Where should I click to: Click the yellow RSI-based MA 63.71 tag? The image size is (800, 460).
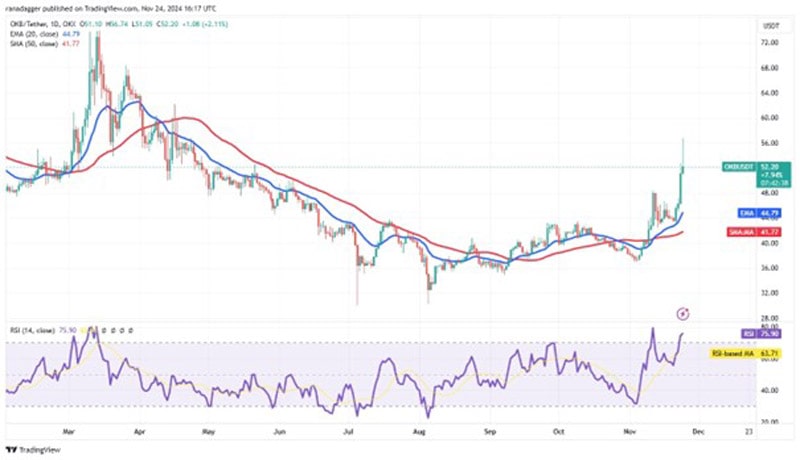coord(745,353)
